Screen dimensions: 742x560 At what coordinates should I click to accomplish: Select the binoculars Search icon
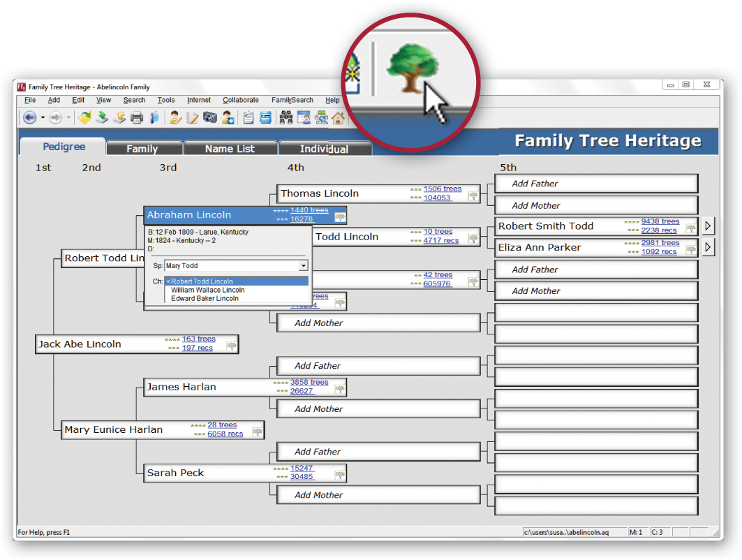click(286, 117)
